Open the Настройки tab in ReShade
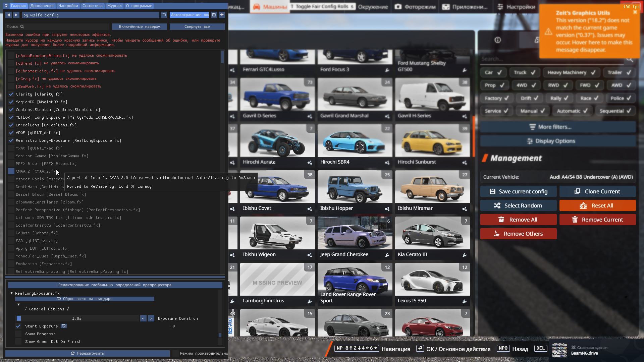Screen dimensions: 644x362 [68, 6]
